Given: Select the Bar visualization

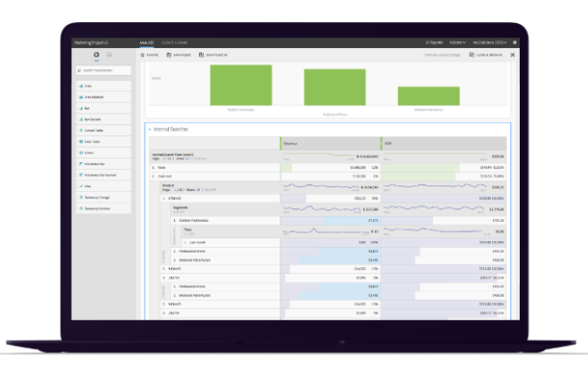Looking at the screenshot, I should coord(104,109).
